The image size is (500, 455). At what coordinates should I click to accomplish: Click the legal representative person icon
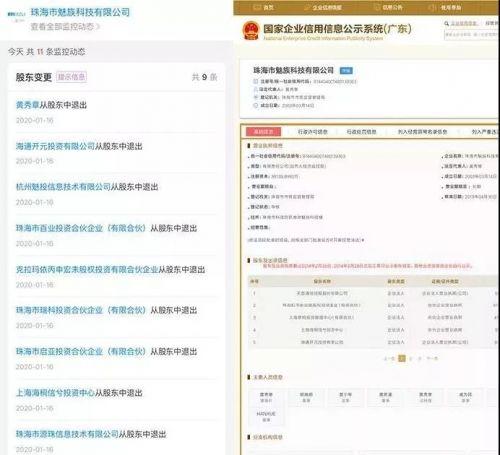pos(256,89)
